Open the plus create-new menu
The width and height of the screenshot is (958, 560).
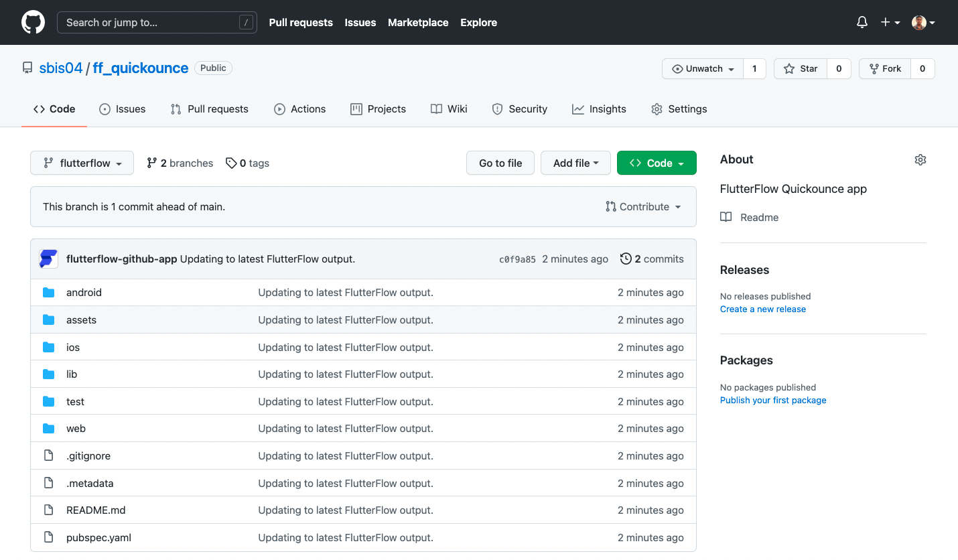click(x=890, y=22)
